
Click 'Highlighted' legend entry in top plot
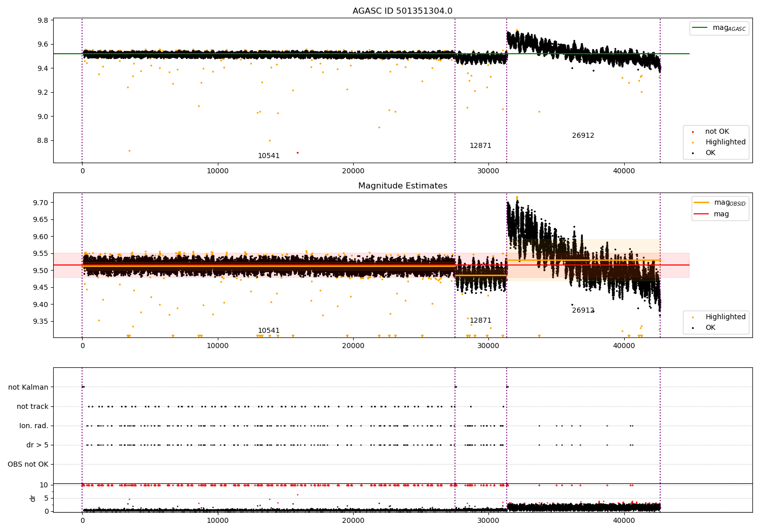[x=726, y=142]
